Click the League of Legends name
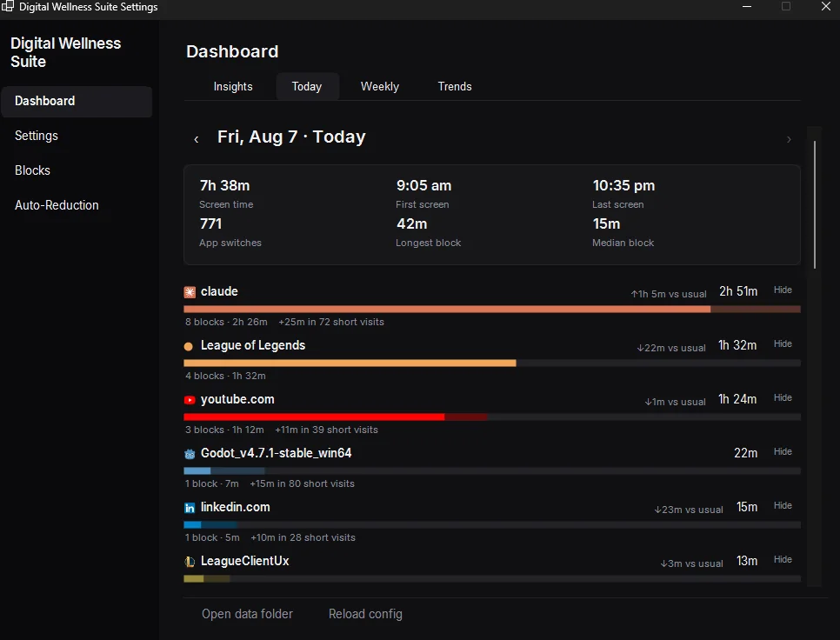This screenshot has width=840, height=640. coord(253,345)
